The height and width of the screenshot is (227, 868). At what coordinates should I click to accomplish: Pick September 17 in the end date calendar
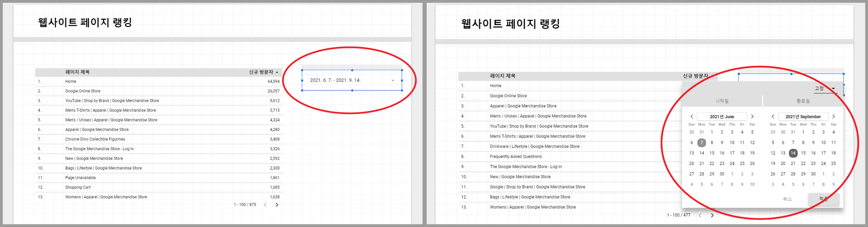coord(823,153)
